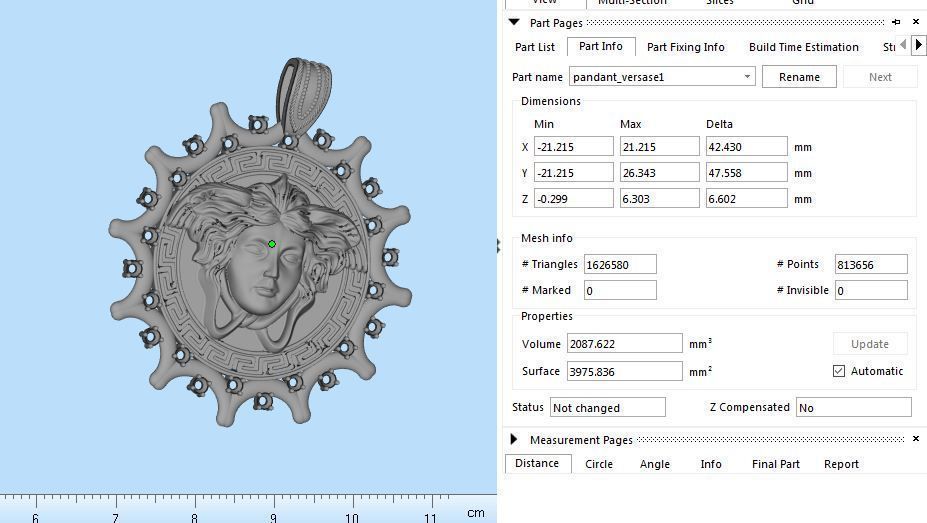
Task: Collapse the Part Pages panel triangle
Action: coord(514,22)
